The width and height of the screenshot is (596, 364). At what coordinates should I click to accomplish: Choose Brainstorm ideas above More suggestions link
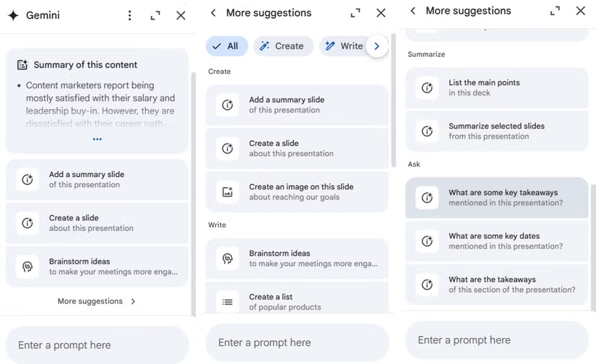[97, 266]
